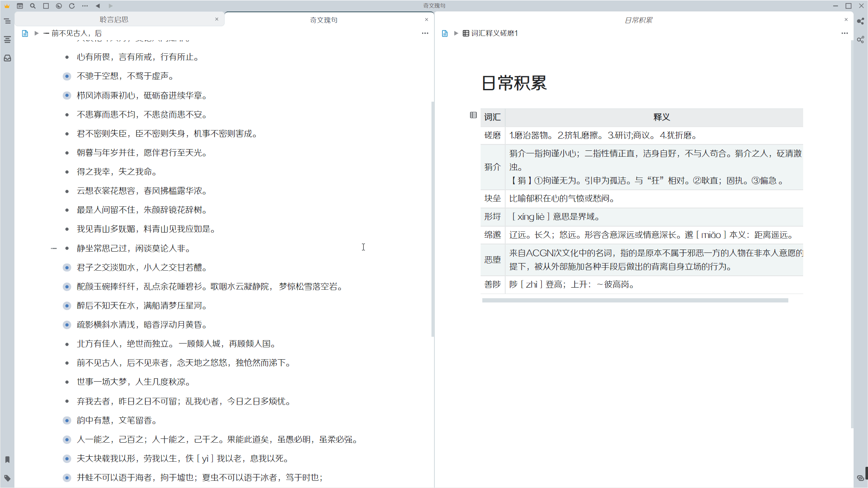Click the refresh icon in the title bar
This screenshot has width=868, height=488.
(72, 6)
